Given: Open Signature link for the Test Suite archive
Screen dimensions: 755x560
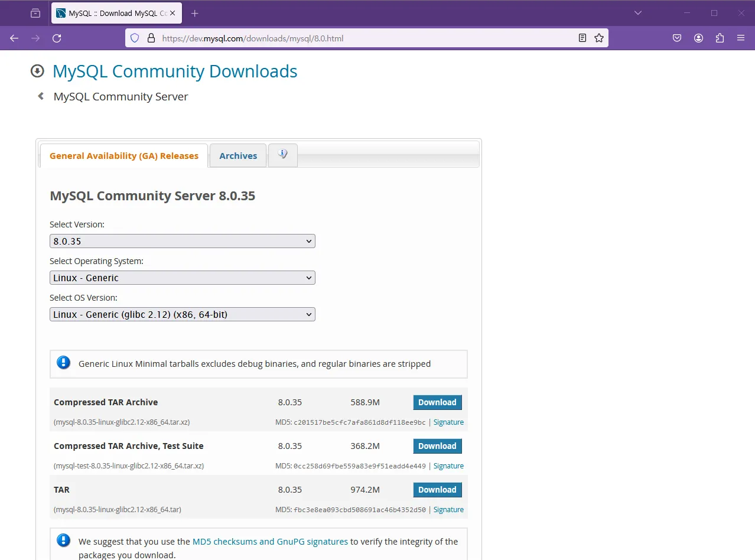Looking at the screenshot, I should click(x=448, y=466).
